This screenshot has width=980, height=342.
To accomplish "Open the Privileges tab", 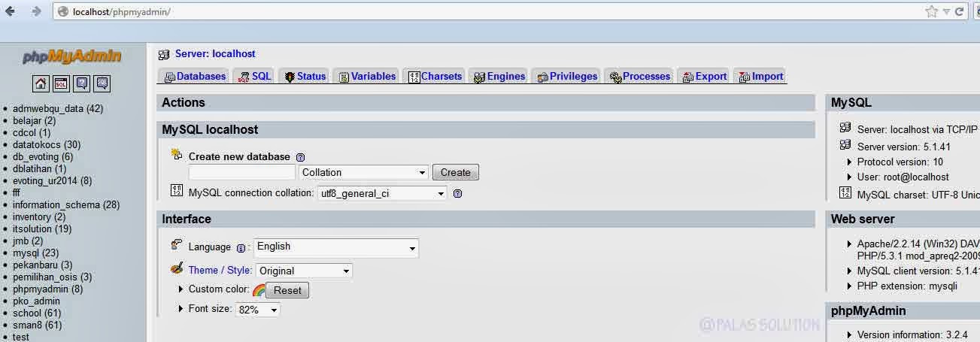I will pyautogui.click(x=567, y=76).
